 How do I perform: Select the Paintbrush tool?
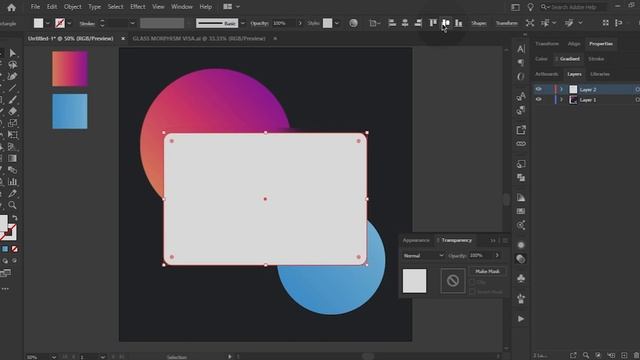pos(12,100)
